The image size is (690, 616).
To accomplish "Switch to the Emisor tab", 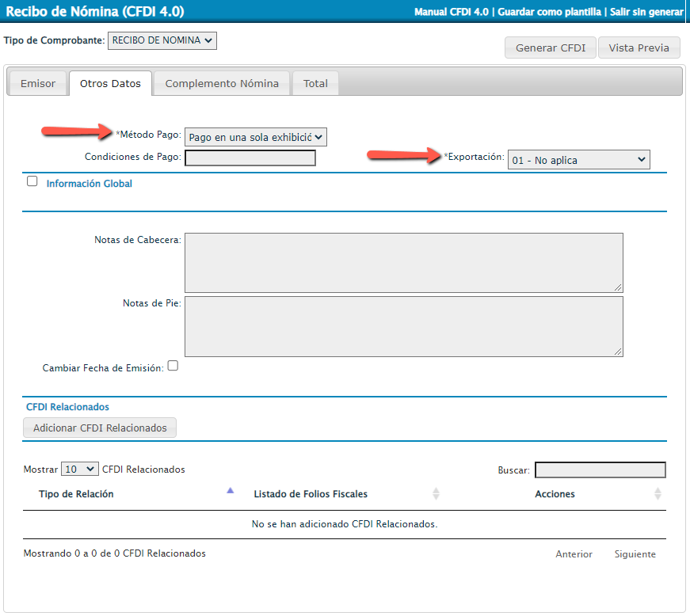I will 38,83.
